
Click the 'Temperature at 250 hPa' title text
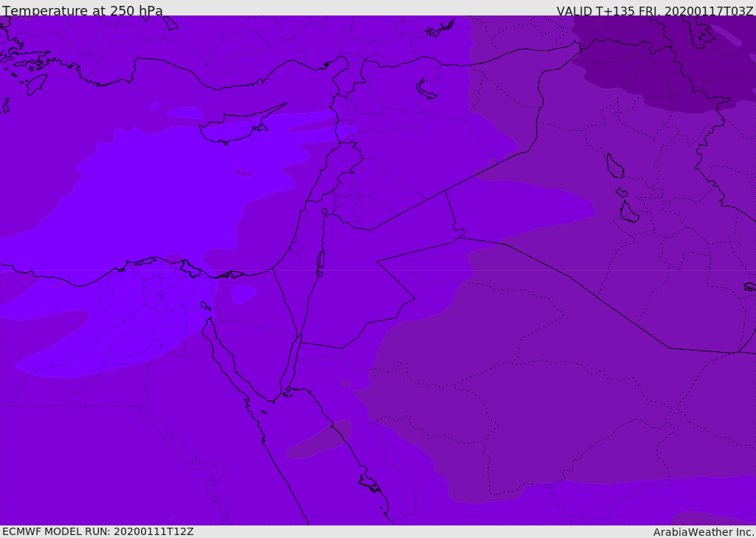tap(83, 10)
